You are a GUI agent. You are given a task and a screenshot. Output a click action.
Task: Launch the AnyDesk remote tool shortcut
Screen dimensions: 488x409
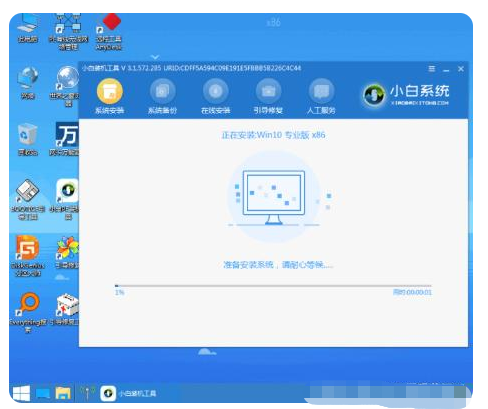[x=109, y=32]
